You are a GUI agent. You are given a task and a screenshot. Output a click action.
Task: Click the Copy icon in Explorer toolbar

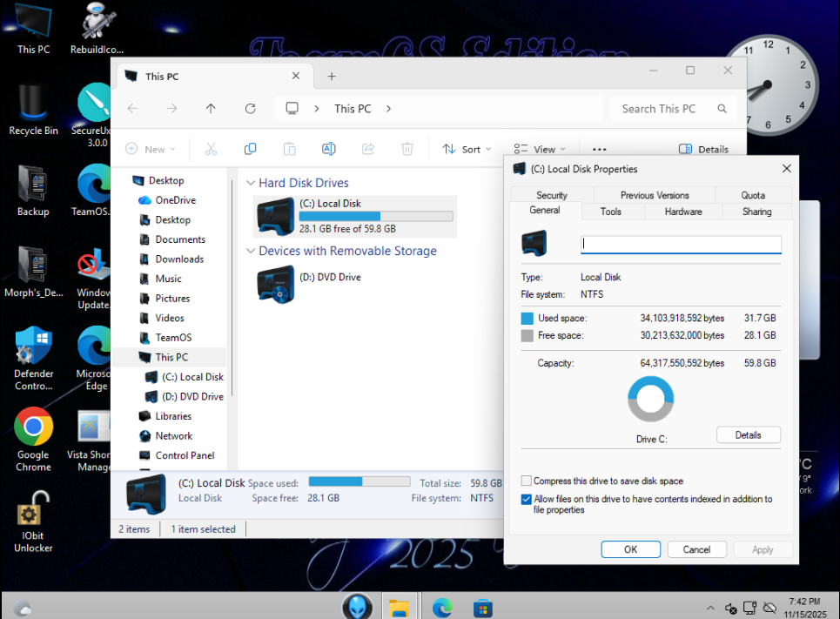251,149
